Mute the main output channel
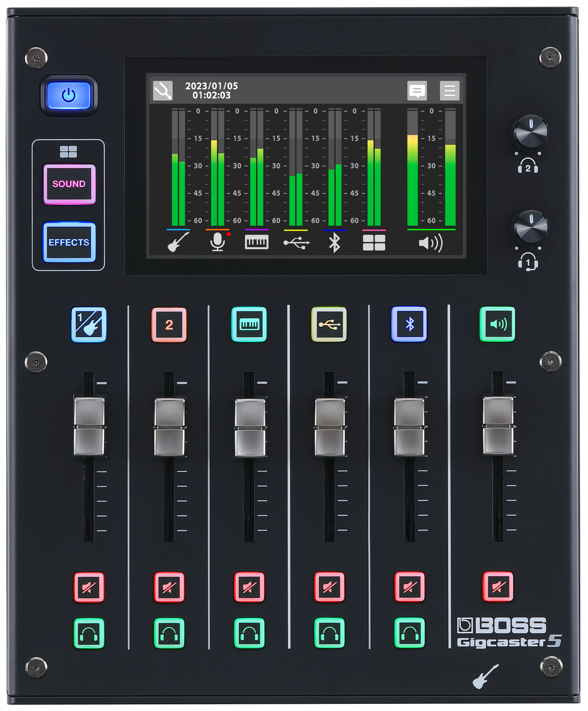The width and height of the screenshot is (588, 711). coord(498,586)
